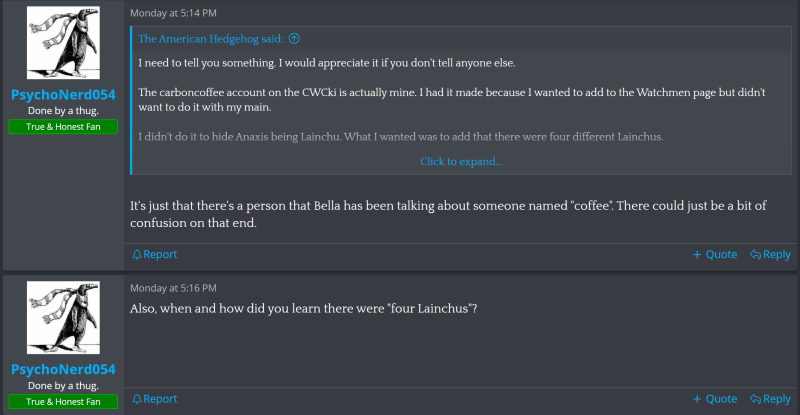800x415 pixels.
Task: Click 'True & Honest Fan' badge on first post
Action: pyautogui.click(x=63, y=127)
